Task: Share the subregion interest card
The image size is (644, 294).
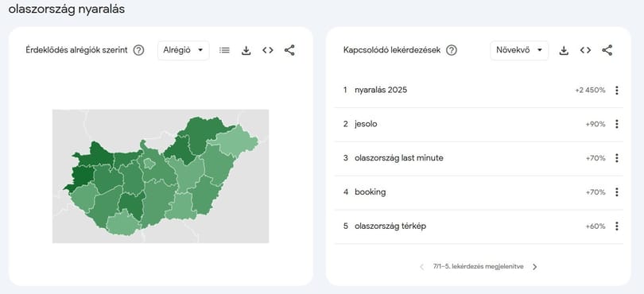Action: point(289,50)
